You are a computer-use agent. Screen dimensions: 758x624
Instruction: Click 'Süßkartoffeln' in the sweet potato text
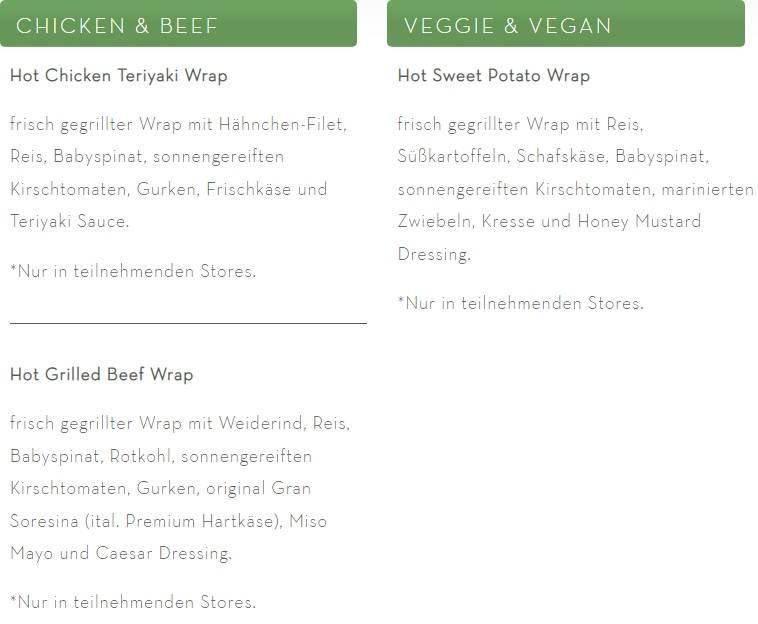click(x=452, y=157)
